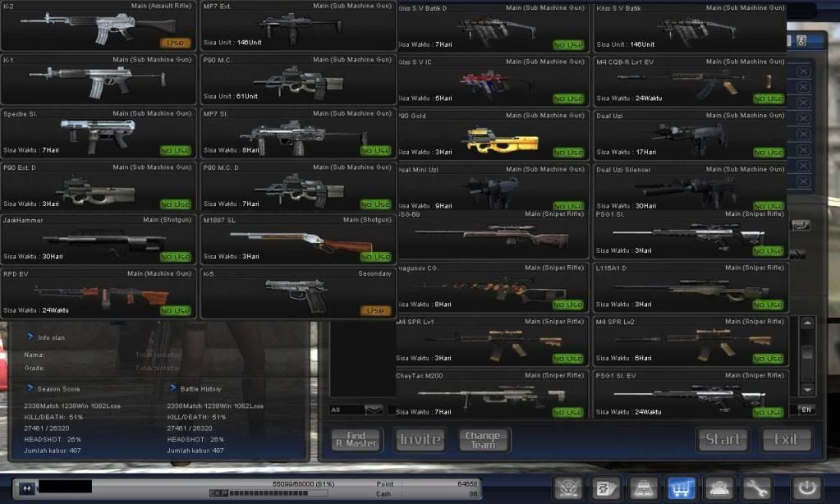Image resolution: width=840 pixels, height=504 pixels.
Task: Equip M4 CQB-R Lv1 EV via No Use
Action: 769,99
